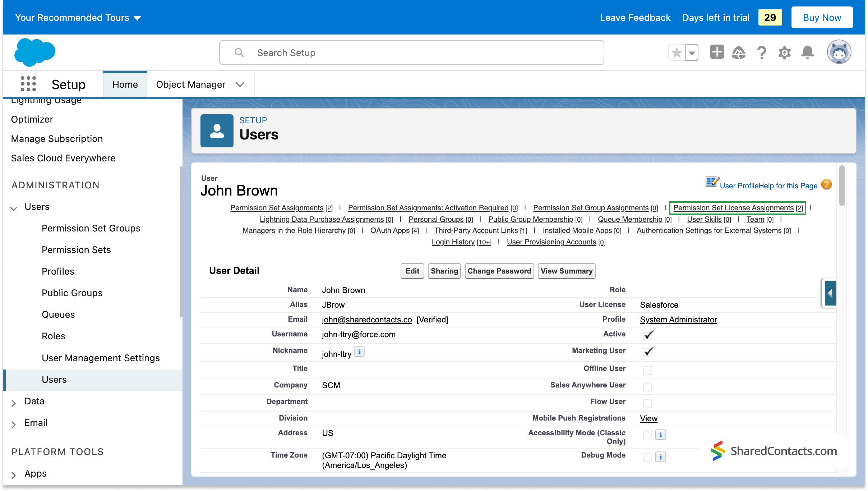868x491 pixels.
Task: Open the App Launcher dots grid
Action: pos(28,84)
